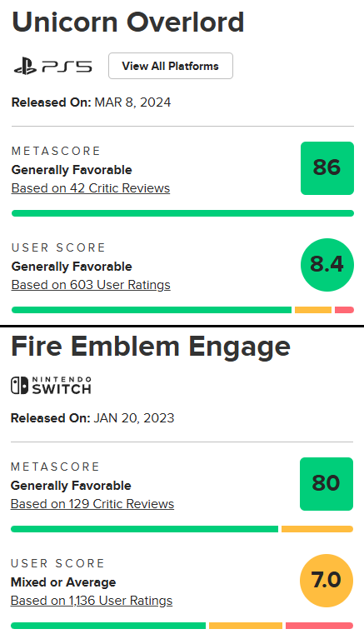Screen dimensions: 364x634
Task: Click the Nintendo Switch platform logo
Action: point(51,386)
